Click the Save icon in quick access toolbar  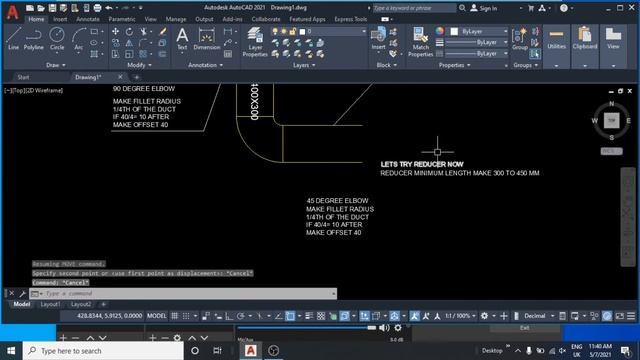coord(52,8)
